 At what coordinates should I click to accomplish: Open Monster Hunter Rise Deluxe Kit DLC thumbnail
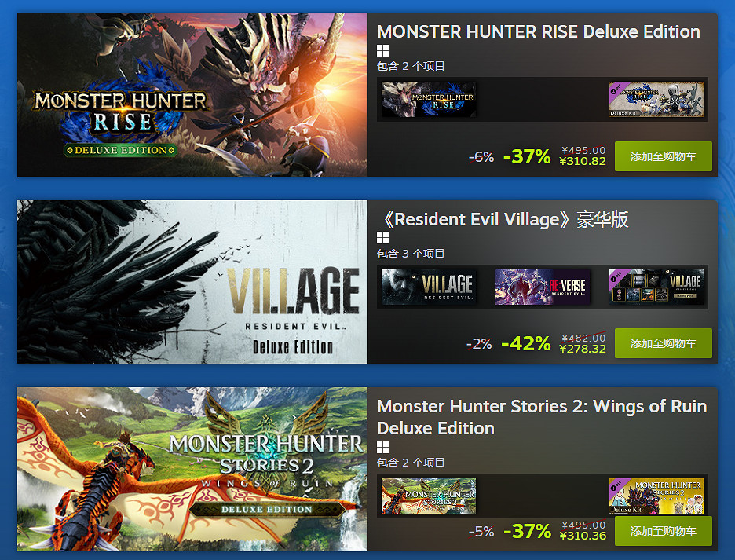[x=656, y=100]
